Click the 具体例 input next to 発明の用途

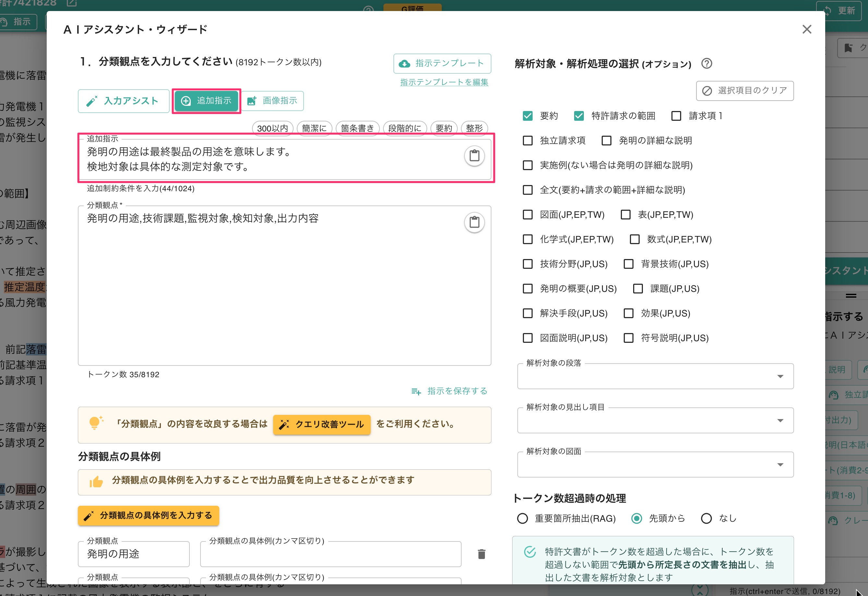click(331, 554)
